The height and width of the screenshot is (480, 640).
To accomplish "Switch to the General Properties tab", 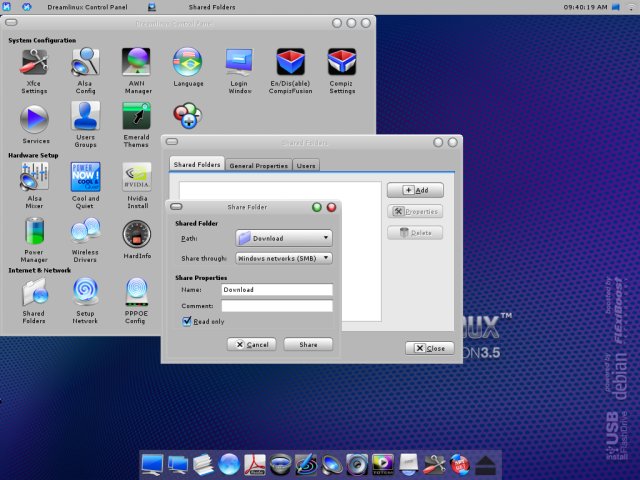I will click(x=258, y=165).
